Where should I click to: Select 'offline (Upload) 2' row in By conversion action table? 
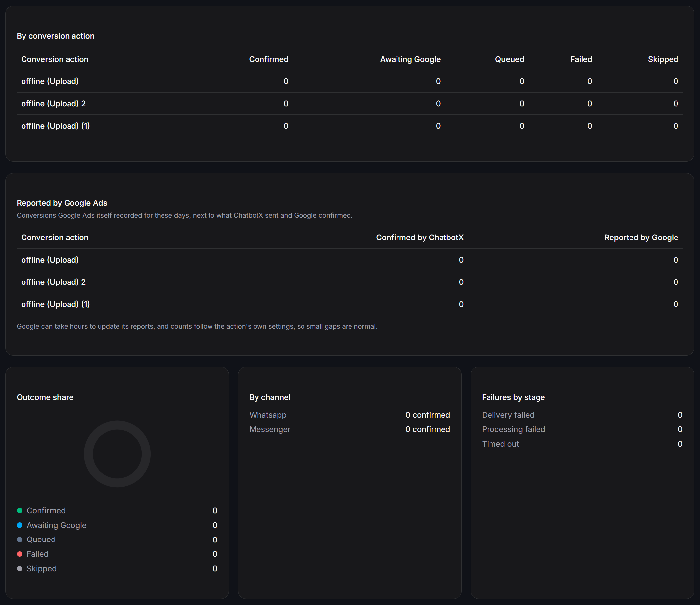pyautogui.click(x=350, y=104)
